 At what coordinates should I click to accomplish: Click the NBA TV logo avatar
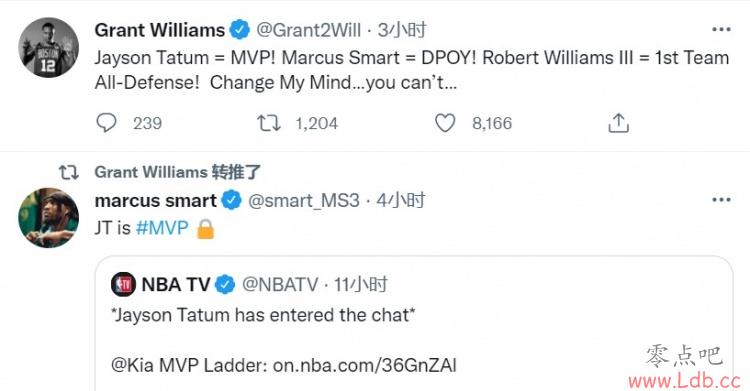tap(123, 284)
